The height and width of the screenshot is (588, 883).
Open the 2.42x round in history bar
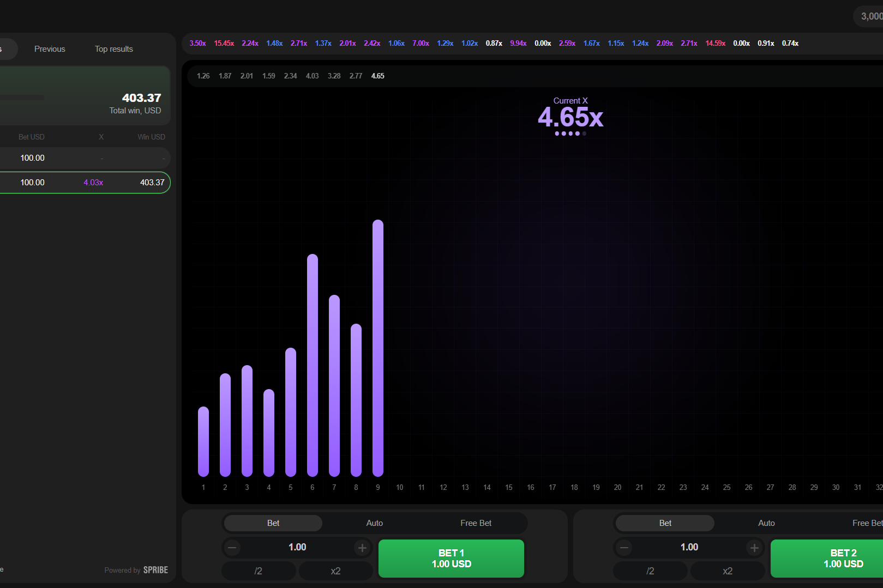(x=372, y=43)
